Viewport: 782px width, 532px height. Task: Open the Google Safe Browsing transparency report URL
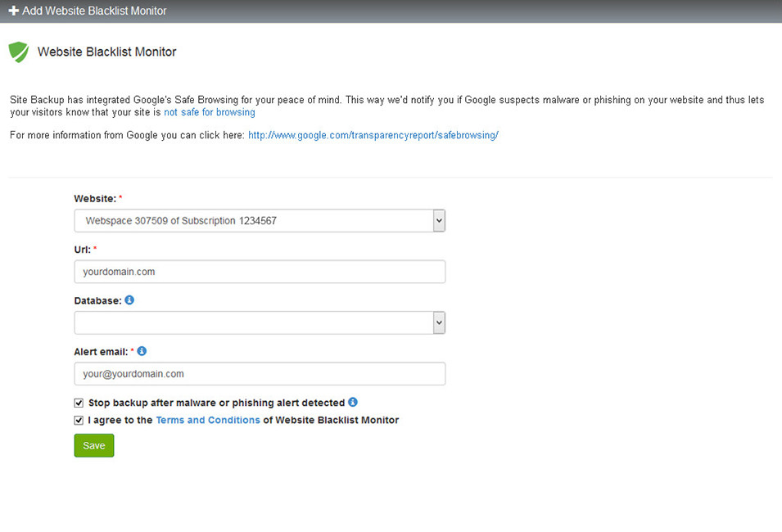tap(373, 135)
